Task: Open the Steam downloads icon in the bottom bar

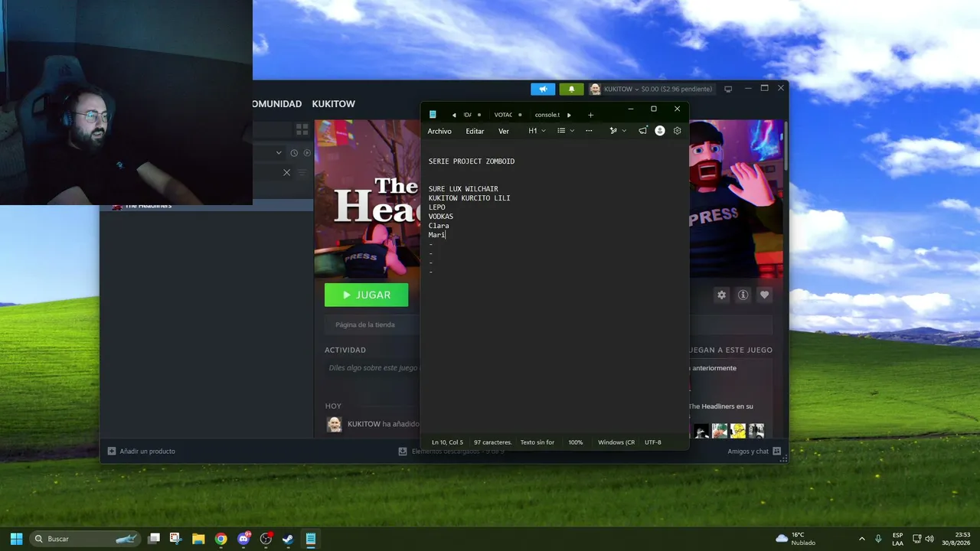Action: coord(403,452)
